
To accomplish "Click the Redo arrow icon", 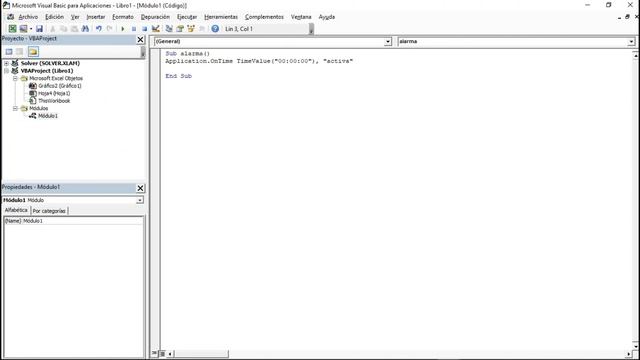I will pos(109,29).
